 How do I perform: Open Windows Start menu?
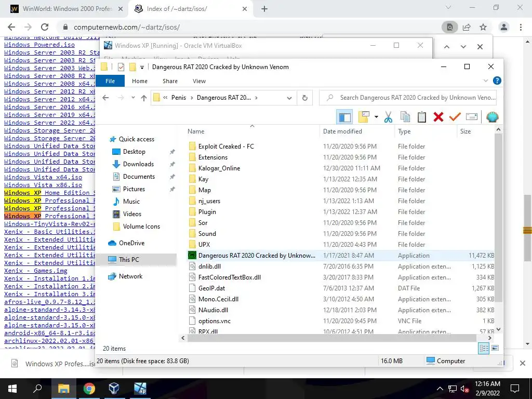coord(12,389)
